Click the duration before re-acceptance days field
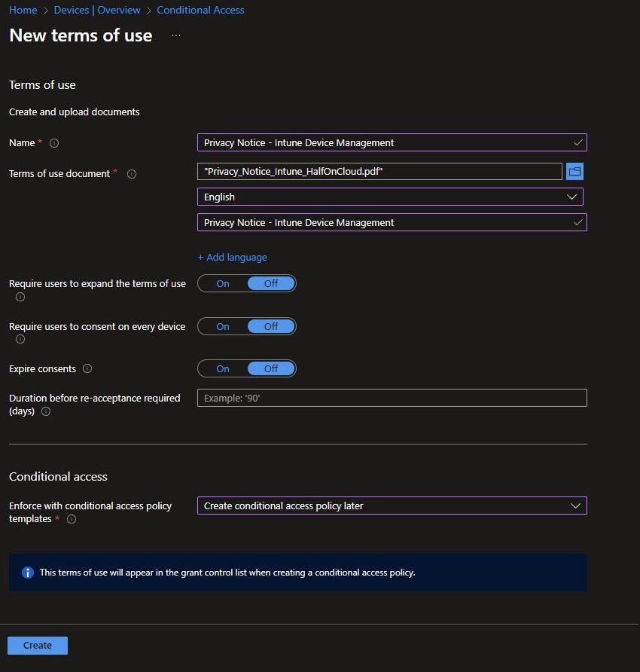The width and height of the screenshot is (640, 672). coord(392,398)
